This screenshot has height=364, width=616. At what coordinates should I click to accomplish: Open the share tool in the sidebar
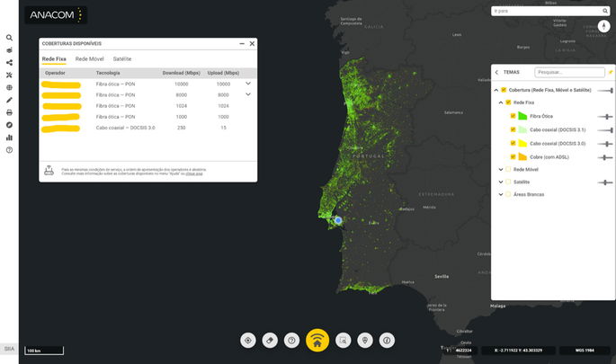[9, 62]
